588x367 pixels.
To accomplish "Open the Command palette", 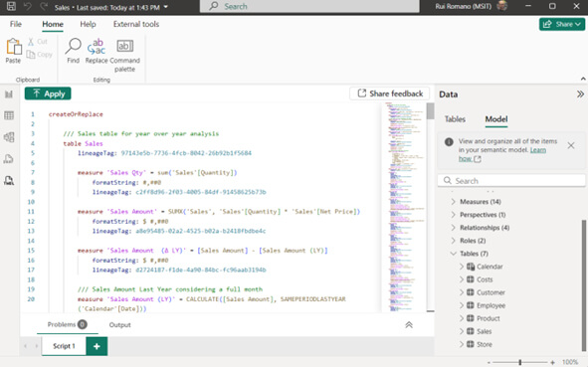I will pyautogui.click(x=125, y=55).
